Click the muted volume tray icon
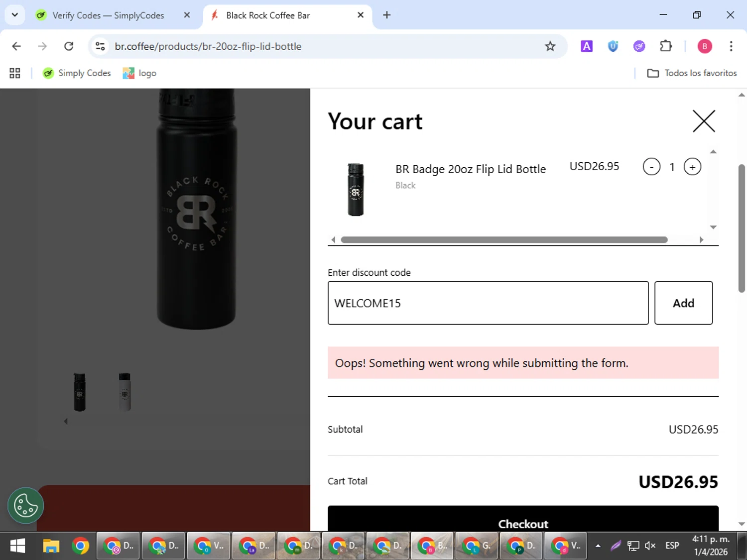 pos(650,546)
